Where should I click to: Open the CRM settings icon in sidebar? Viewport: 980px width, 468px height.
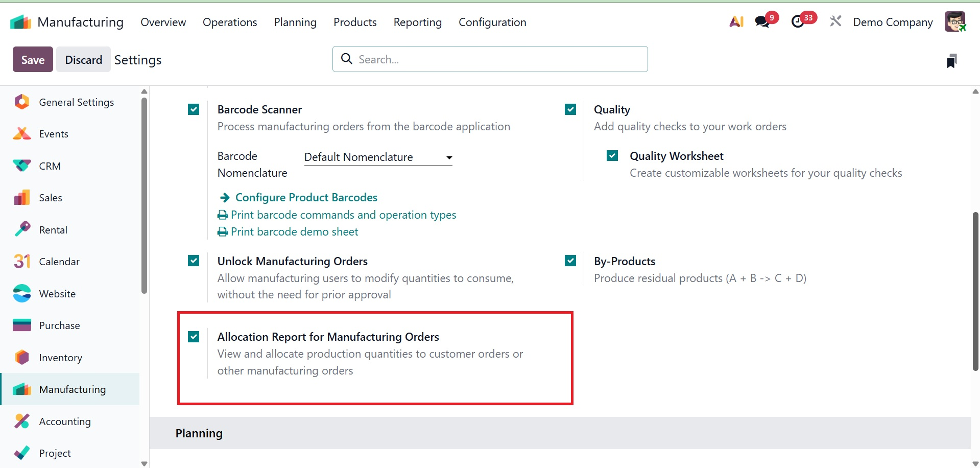(x=22, y=166)
